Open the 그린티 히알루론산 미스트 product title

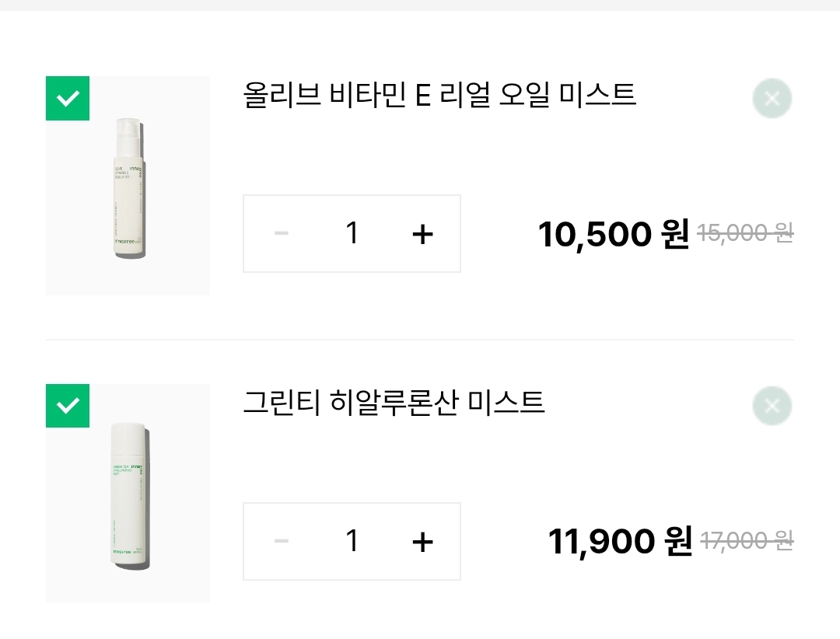(394, 403)
